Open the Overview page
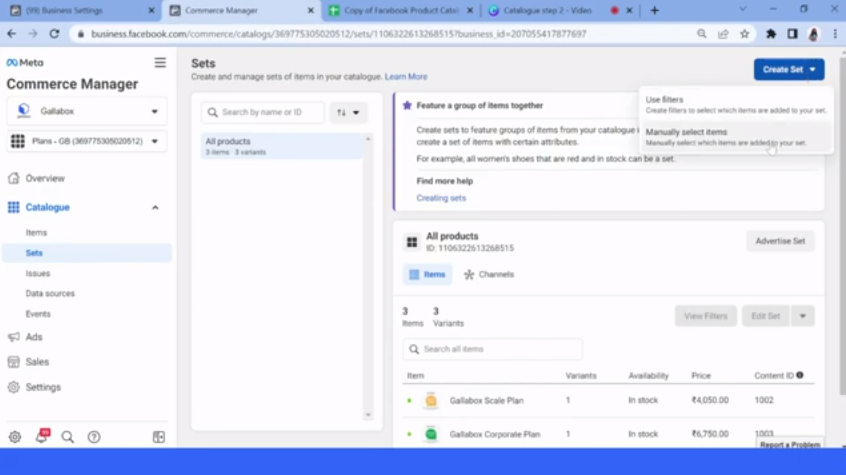Viewport: 846px width, 475px height. click(x=45, y=178)
